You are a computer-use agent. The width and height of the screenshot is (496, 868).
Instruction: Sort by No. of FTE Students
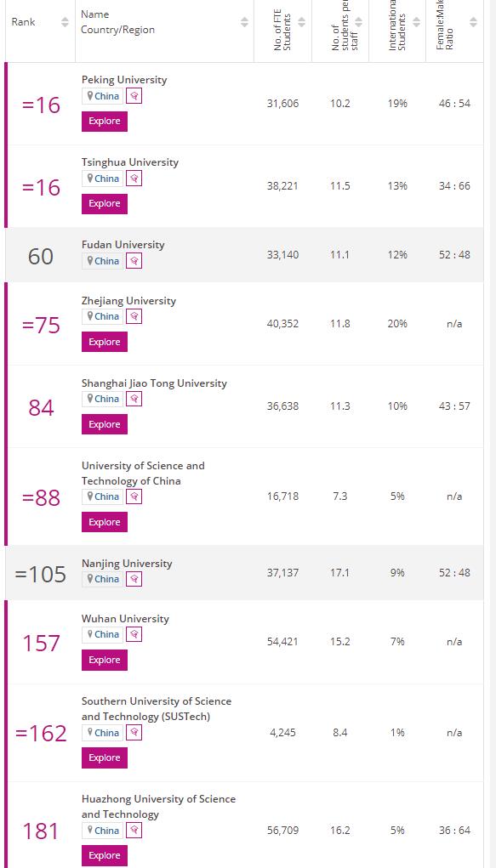coord(301,22)
